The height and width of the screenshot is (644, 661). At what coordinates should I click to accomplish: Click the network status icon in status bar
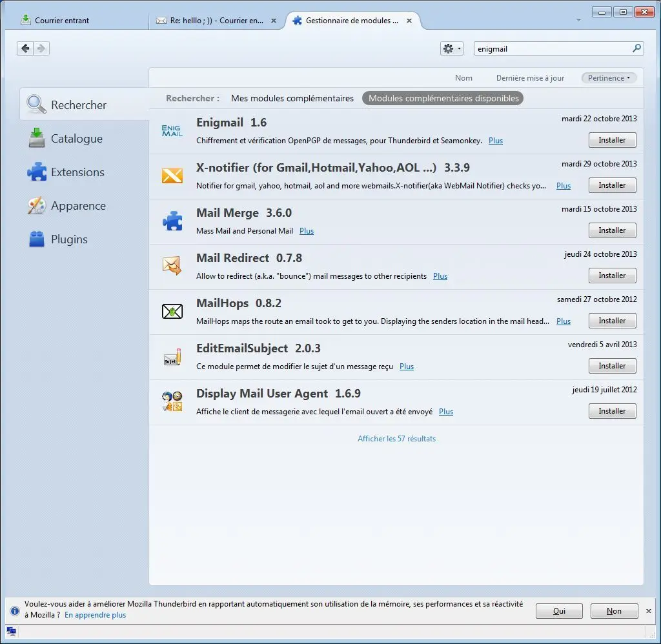click(x=12, y=631)
